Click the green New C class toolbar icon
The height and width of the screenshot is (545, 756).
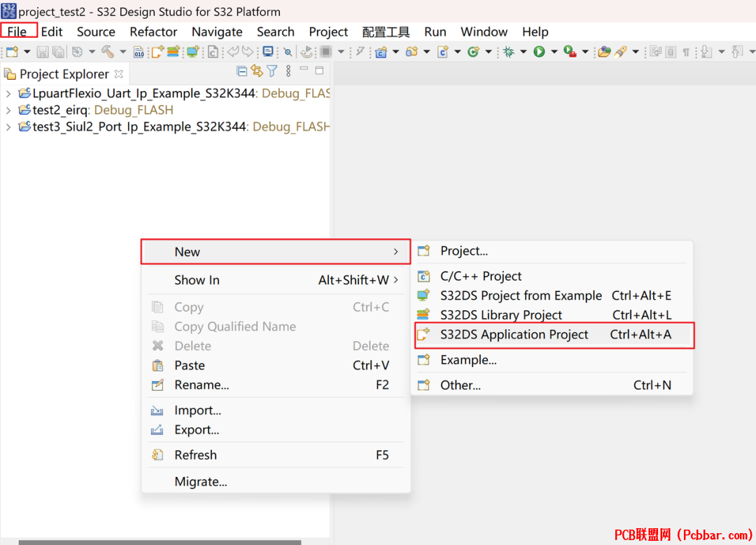pos(473,52)
